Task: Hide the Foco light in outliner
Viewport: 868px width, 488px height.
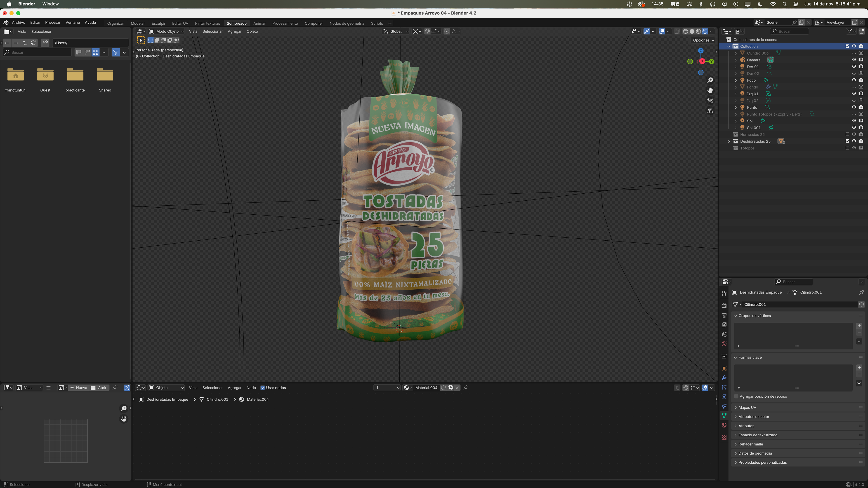Action: [854, 80]
